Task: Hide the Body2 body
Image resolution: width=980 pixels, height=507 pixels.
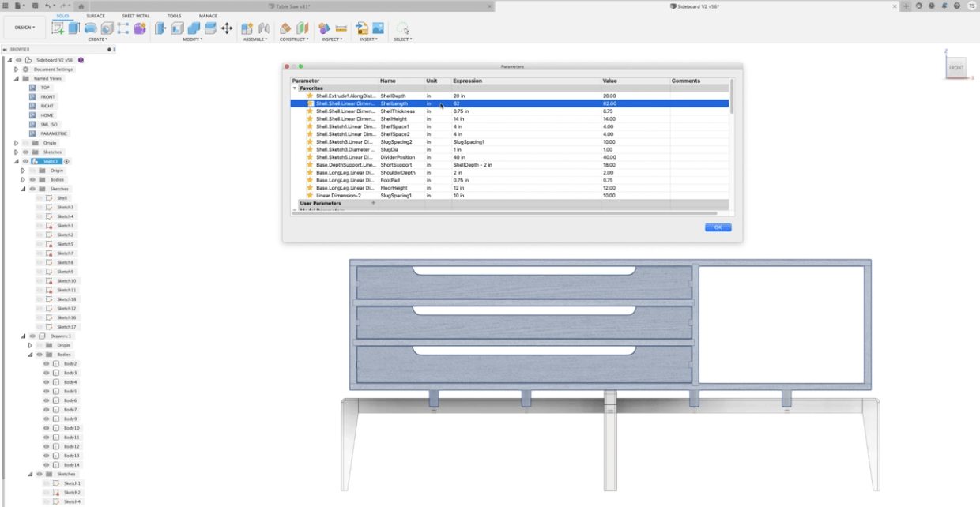Action: [x=45, y=365]
